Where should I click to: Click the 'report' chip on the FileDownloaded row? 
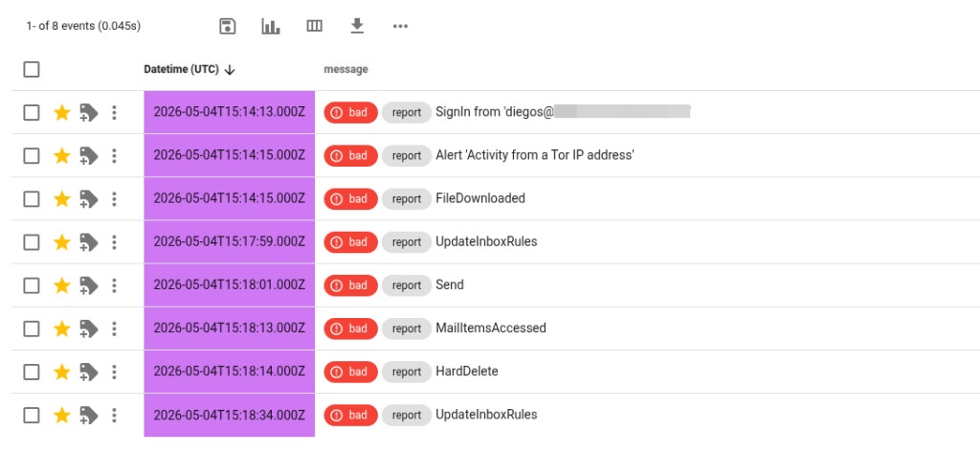point(406,199)
